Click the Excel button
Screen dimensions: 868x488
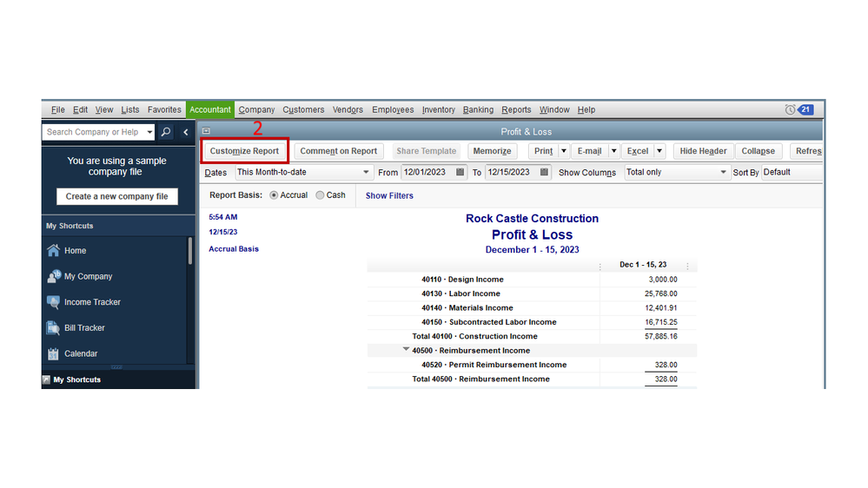(x=637, y=151)
